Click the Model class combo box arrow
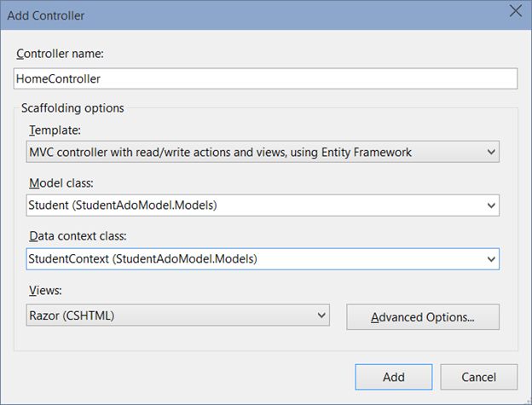532x405 pixels. coord(490,205)
